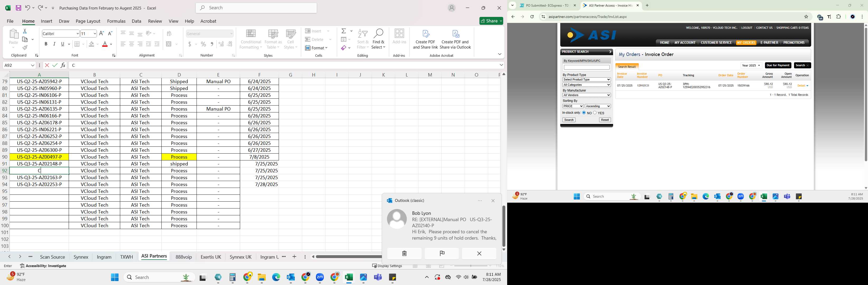Flag the Outlook notification email

pyautogui.click(x=442, y=253)
